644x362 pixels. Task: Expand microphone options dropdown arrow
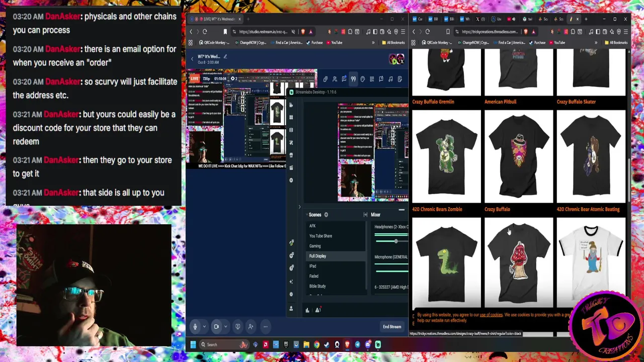(204, 326)
